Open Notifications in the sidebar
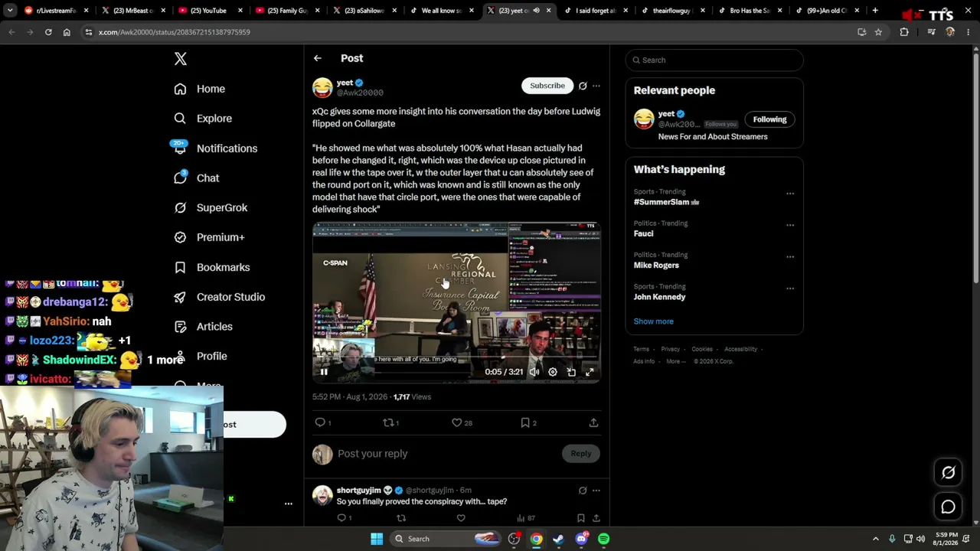This screenshot has width=980, height=551. [x=215, y=148]
